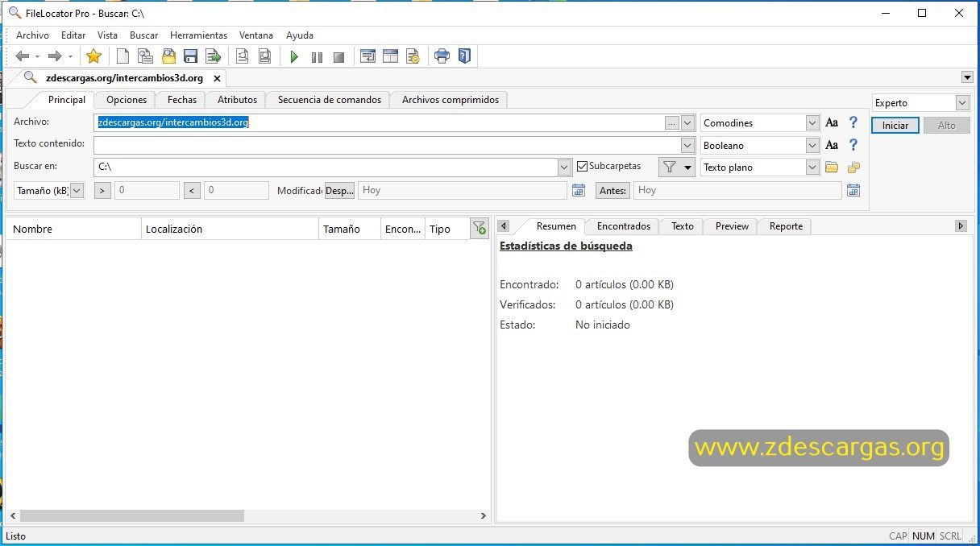980x546 pixels.
Task: Export results using the green arrow document icon
Action: [x=214, y=56]
